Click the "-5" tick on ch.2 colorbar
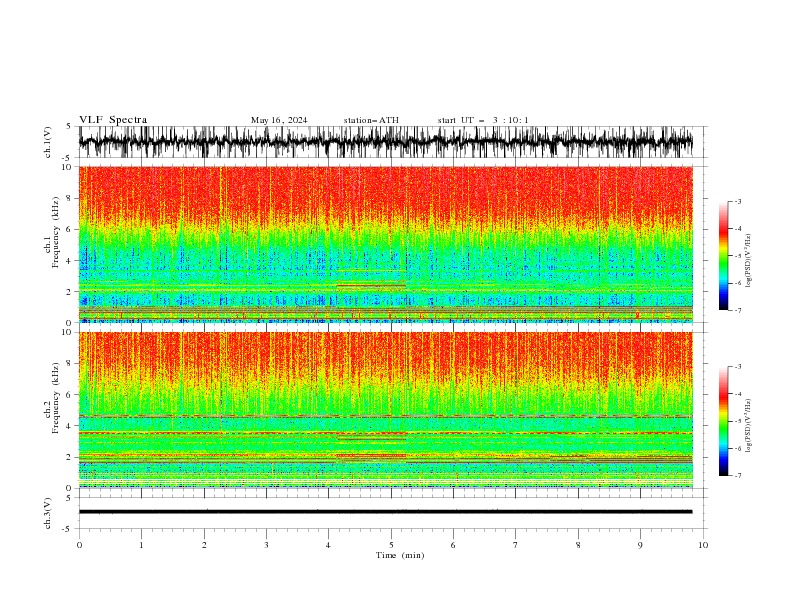 737,421
